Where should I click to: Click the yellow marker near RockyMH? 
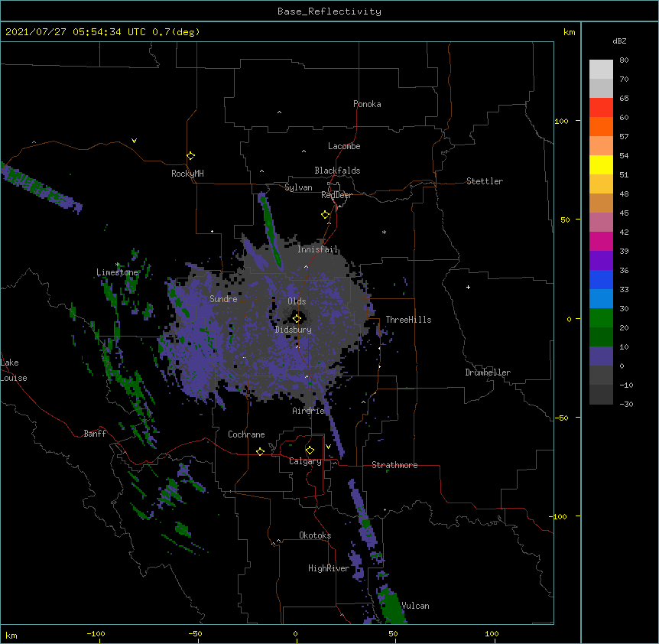(x=190, y=155)
